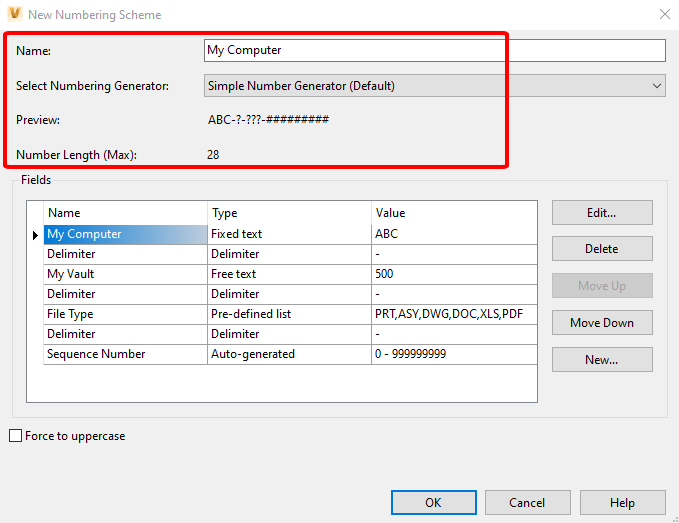
Task: Select the My Vault field row
Action: pos(290,274)
